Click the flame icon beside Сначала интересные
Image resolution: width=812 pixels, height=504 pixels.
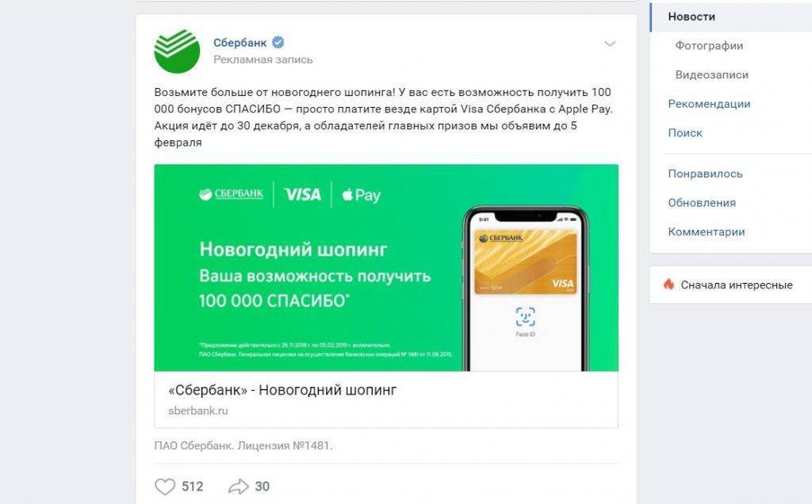click(x=668, y=284)
